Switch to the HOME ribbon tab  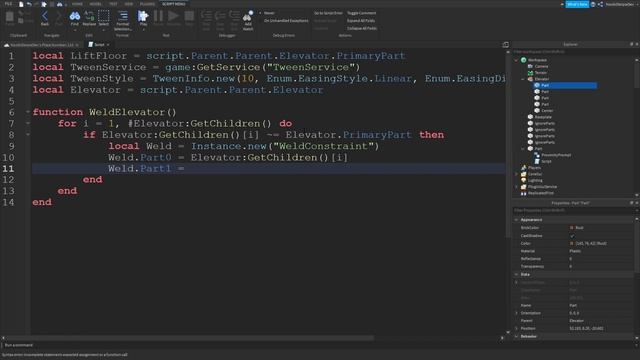click(x=77, y=4)
